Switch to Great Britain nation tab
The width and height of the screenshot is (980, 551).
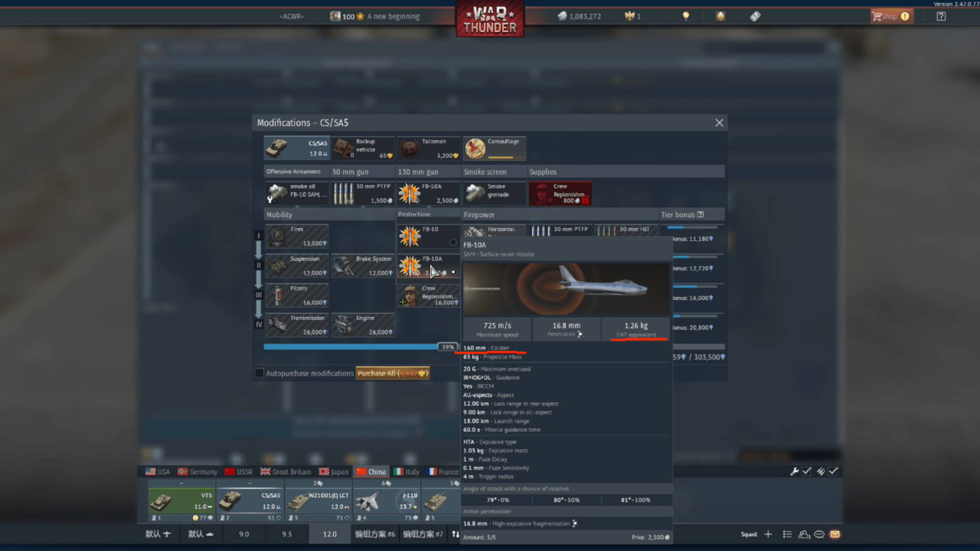[x=286, y=472]
